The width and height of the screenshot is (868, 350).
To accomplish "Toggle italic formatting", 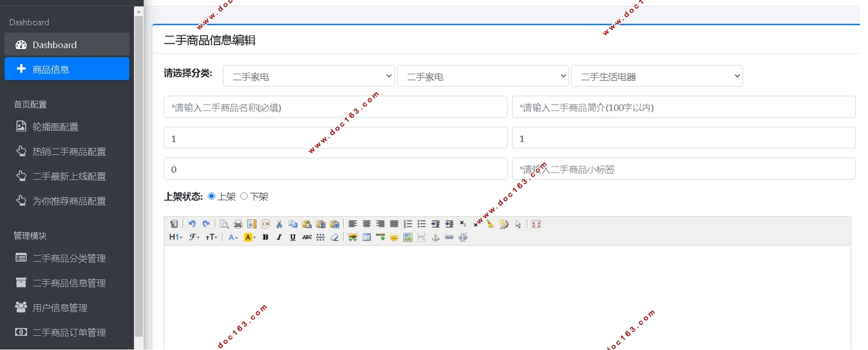I will click(x=279, y=237).
